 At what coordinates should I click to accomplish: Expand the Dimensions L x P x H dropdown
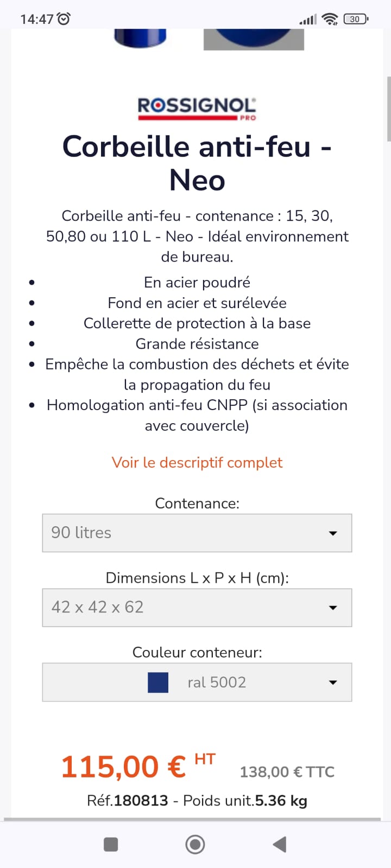(x=197, y=608)
